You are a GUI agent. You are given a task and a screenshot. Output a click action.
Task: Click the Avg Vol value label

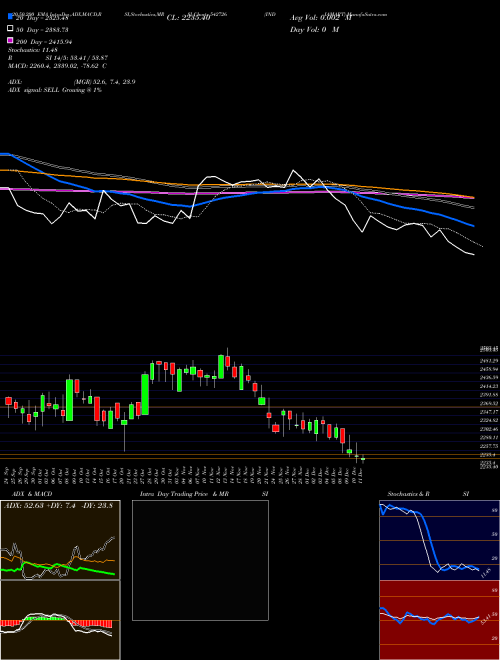pyautogui.click(x=320, y=18)
